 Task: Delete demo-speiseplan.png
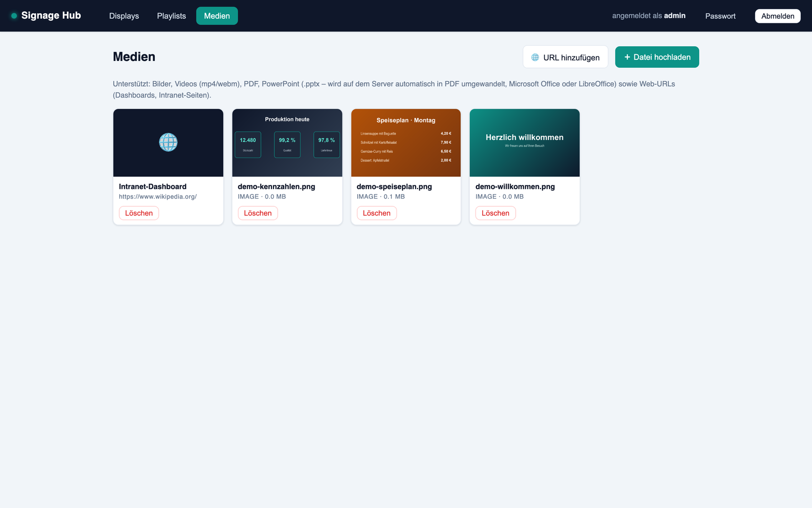point(377,213)
